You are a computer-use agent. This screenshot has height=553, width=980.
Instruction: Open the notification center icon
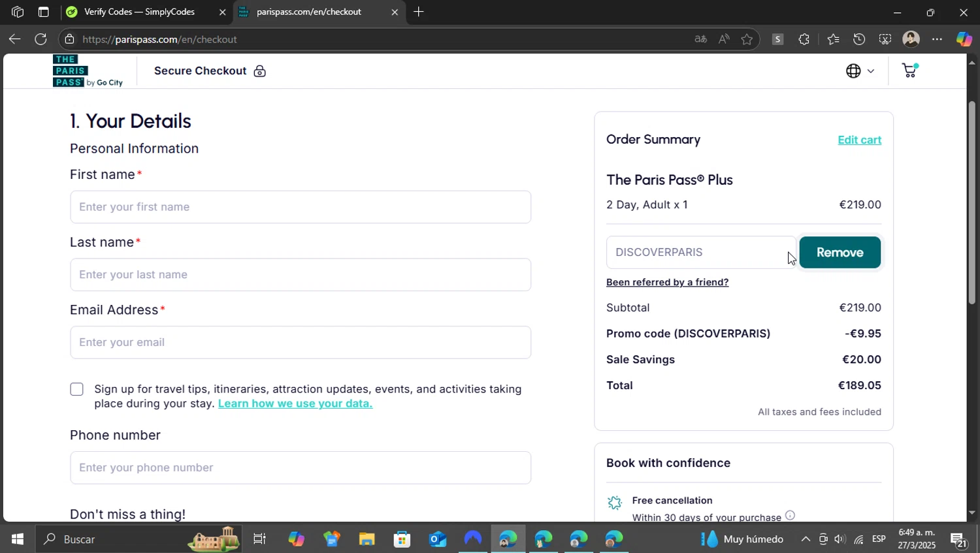pyautogui.click(x=959, y=540)
